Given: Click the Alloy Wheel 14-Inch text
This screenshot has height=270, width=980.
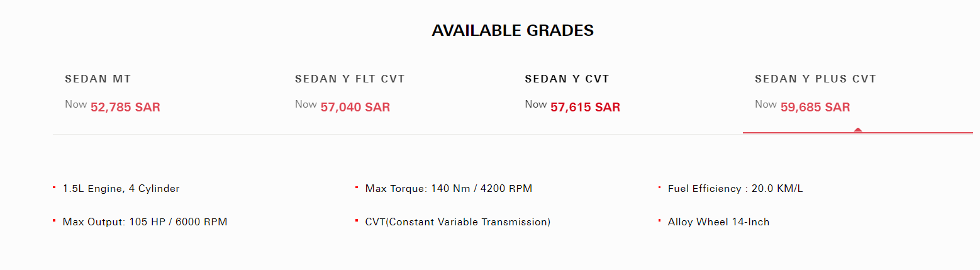Looking at the screenshot, I should tap(718, 222).
